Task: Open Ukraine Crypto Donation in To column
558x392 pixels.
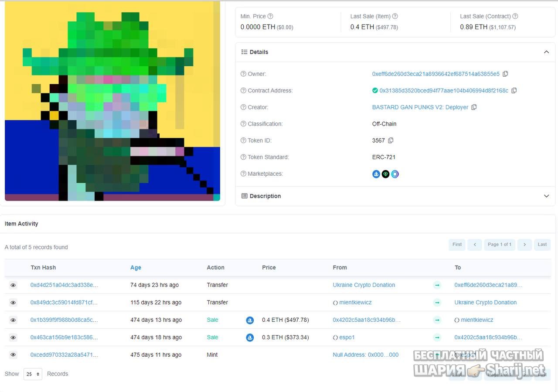Action: pyautogui.click(x=486, y=303)
